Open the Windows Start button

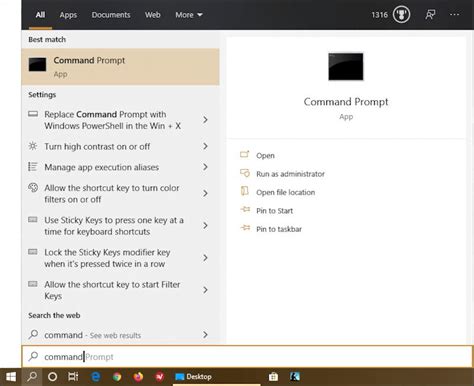(x=11, y=377)
